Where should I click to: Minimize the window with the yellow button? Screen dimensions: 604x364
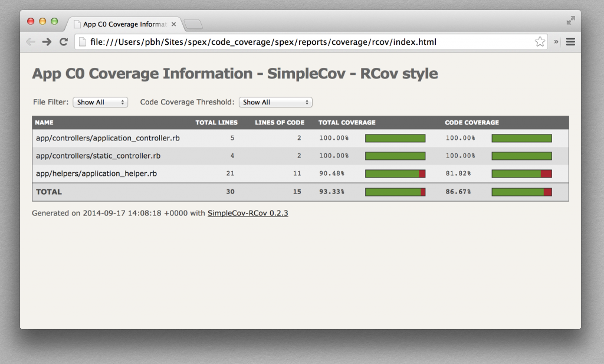coord(42,21)
